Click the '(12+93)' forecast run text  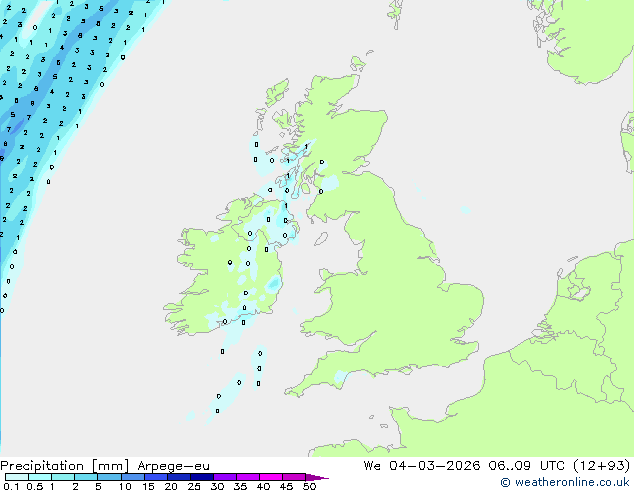tap(601, 465)
